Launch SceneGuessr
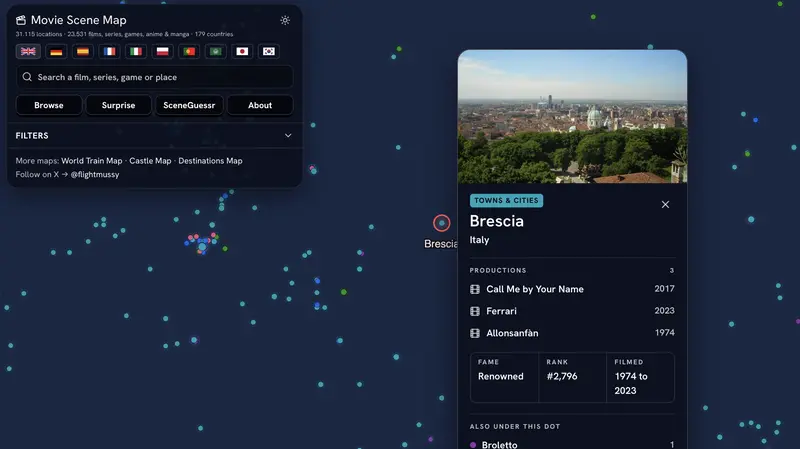This screenshot has height=449, width=800. click(189, 105)
